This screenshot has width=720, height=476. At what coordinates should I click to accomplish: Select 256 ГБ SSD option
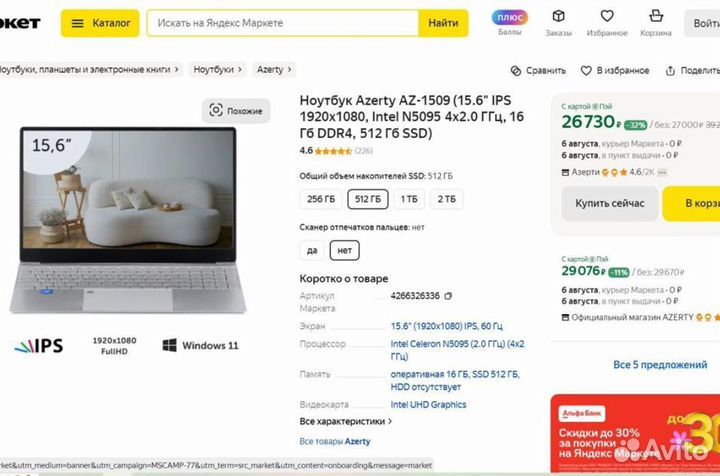coord(321,199)
